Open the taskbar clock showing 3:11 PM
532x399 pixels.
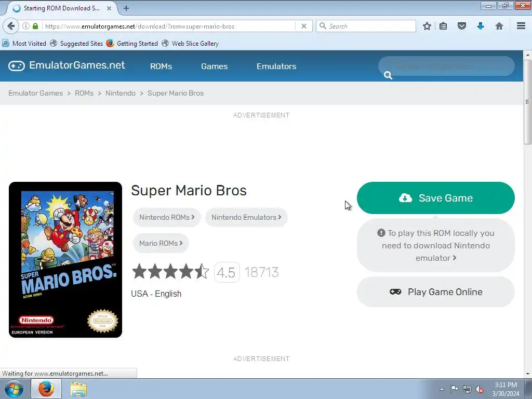click(x=506, y=389)
